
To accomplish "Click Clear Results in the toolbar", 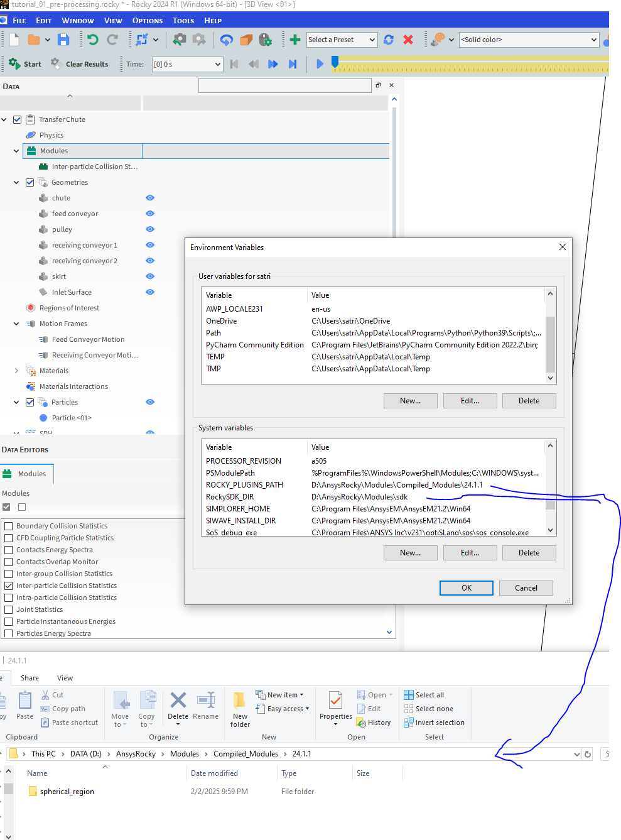I will tap(80, 63).
